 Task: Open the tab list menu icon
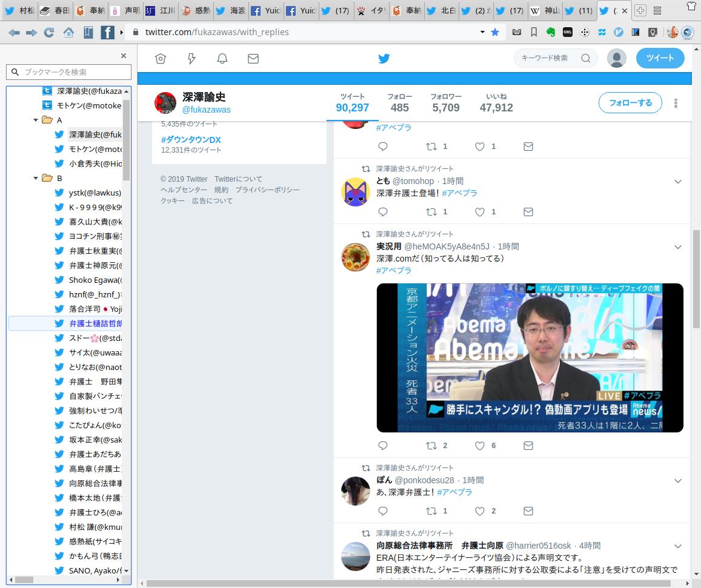click(x=657, y=10)
